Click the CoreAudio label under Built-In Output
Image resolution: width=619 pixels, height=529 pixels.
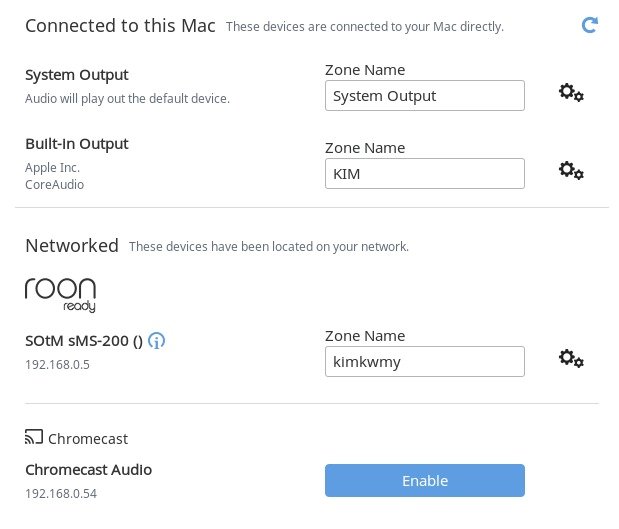(x=54, y=184)
